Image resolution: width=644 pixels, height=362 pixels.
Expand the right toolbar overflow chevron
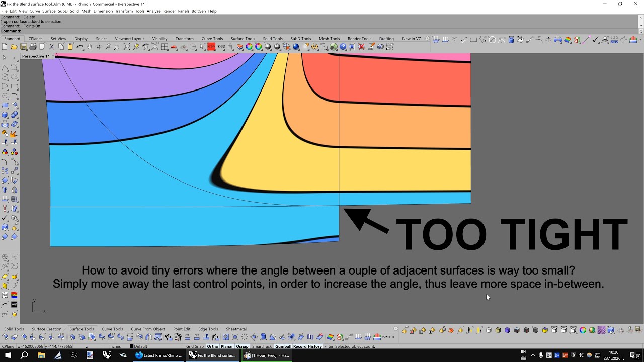click(640, 39)
